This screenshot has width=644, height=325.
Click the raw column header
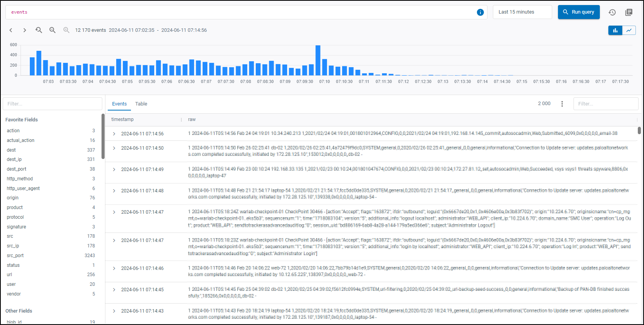[x=192, y=119]
